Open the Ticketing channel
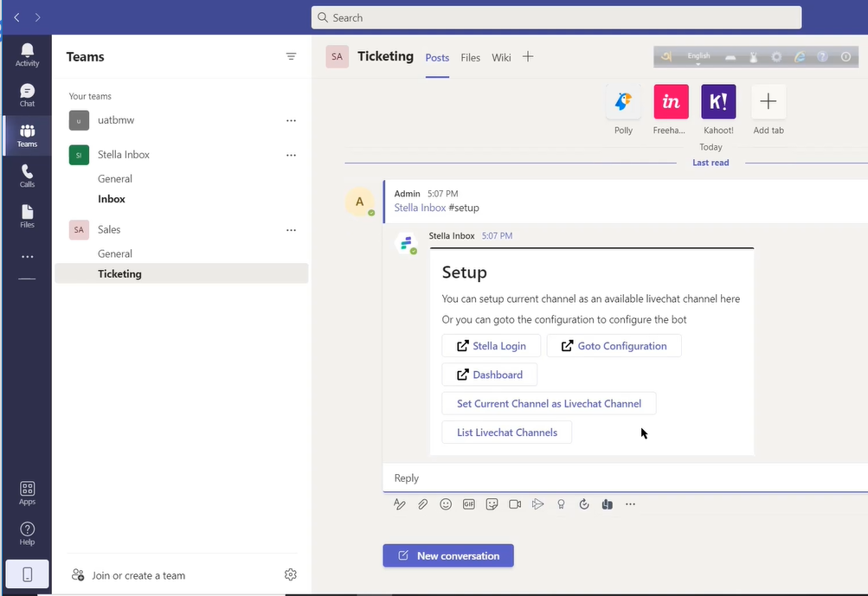 (182, 273)
